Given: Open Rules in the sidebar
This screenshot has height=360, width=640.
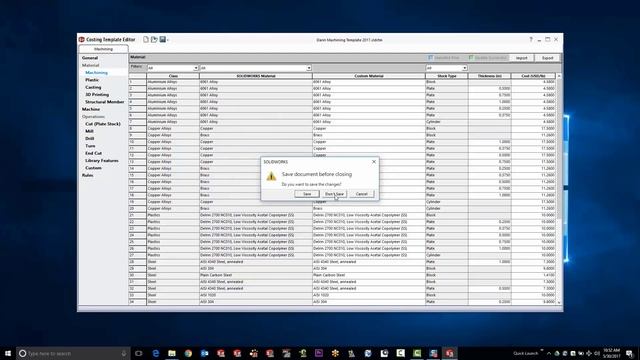Looking at the screenshot, I should pos(87,176).
